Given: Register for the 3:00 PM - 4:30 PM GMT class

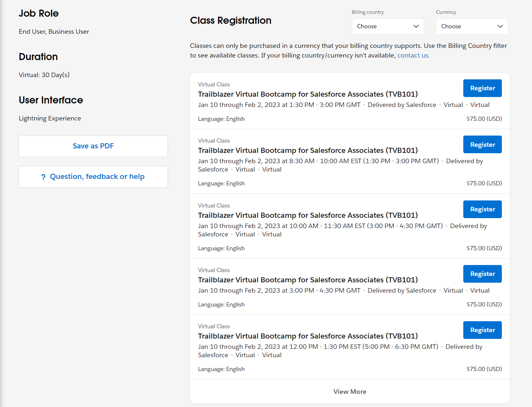Looking at the screenshot, I should (x=482, y=274).
